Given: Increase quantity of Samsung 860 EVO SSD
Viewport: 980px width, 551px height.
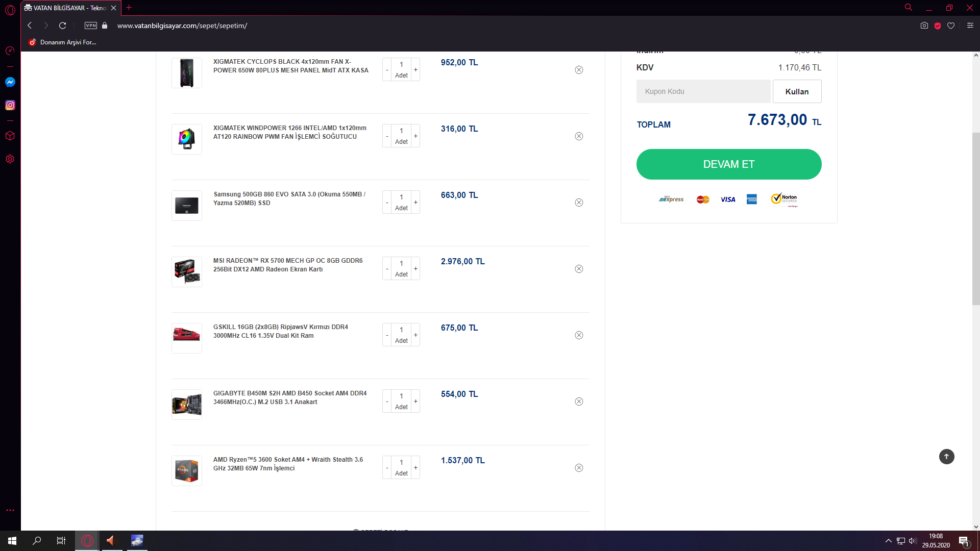Looking at the screenshot, I should (415, 202).
